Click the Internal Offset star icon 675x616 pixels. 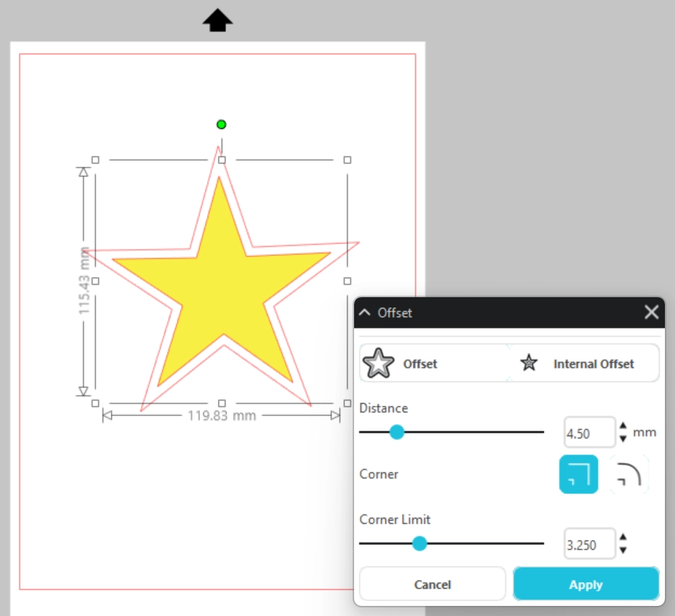point(529,363)
